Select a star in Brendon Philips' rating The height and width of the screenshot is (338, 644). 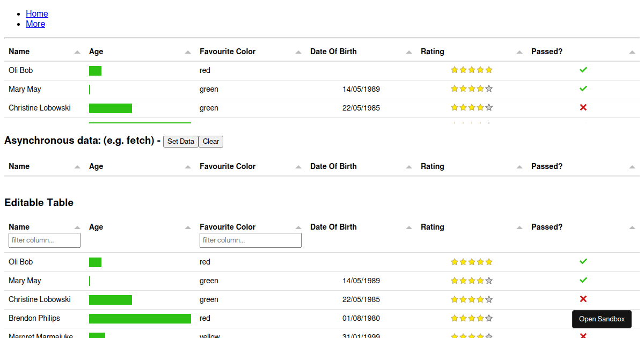click(x=472, y=318)
